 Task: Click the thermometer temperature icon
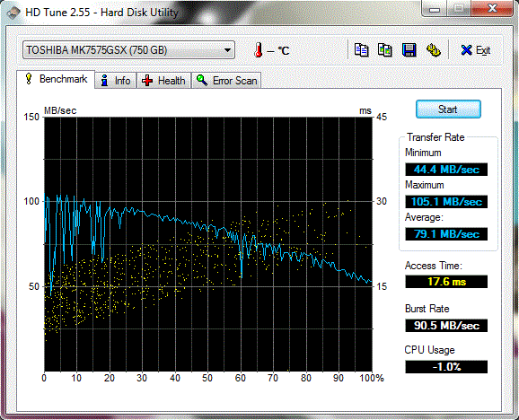point(259,50)
